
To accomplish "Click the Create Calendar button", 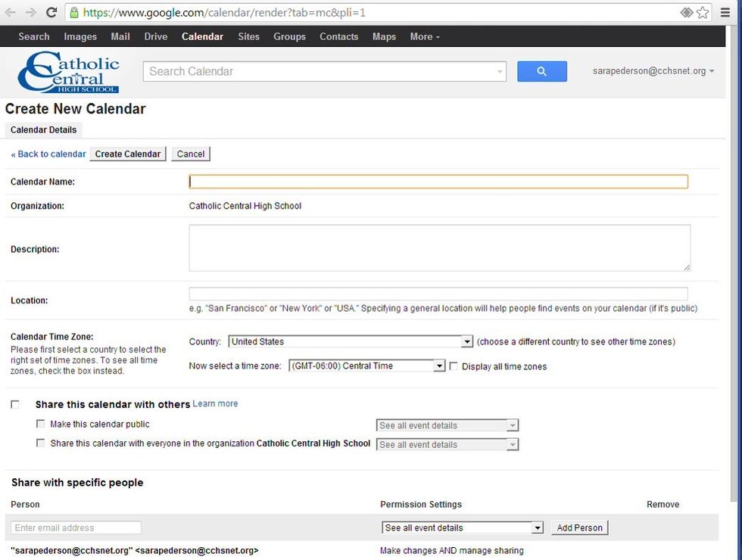I will click(x=127, y=154).
